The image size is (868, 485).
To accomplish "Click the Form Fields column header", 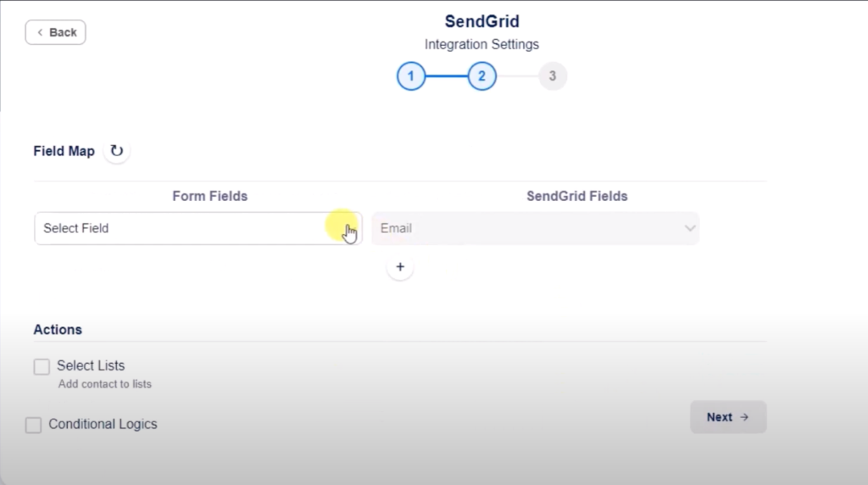I will (x=210, y=196).
